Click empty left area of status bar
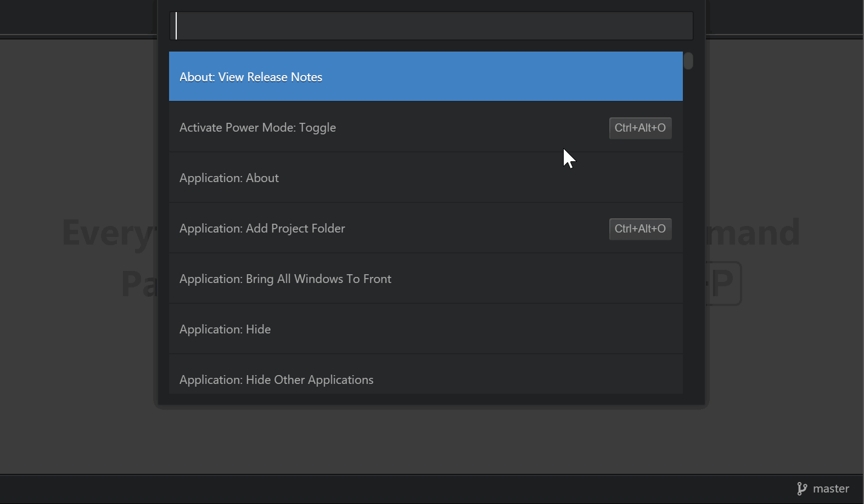This screenshot has width=864, height=504. click(x=220, y=489)
